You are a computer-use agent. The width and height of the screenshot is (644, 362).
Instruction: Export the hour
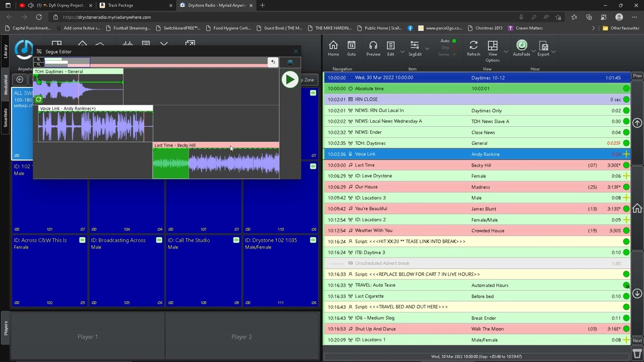coord(543,49)
